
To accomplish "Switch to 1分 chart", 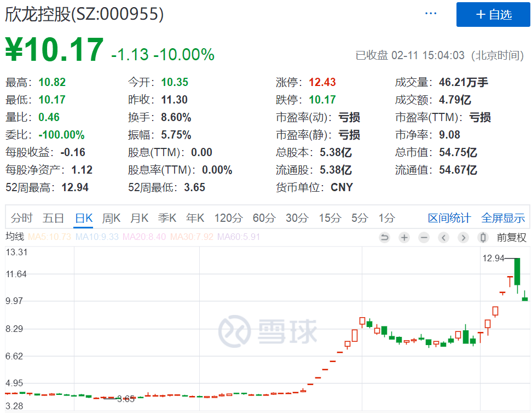I will [387, 217].
